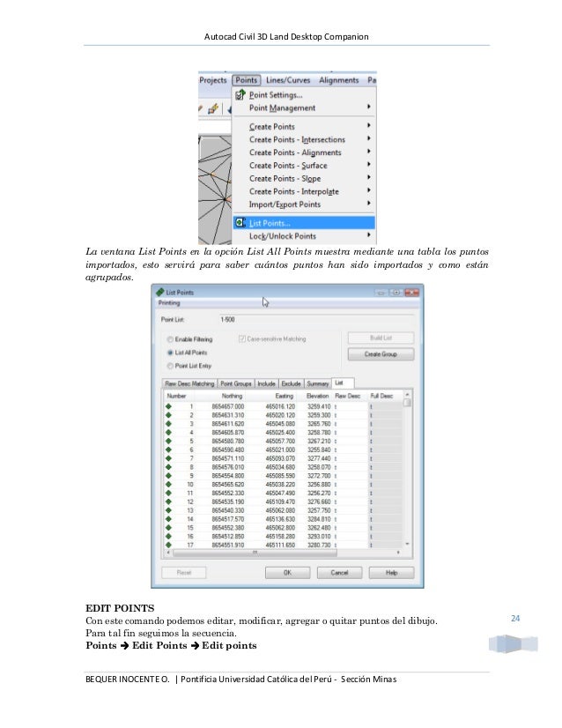
Task: Click green diamond icon of point 3
Action: click(168, 424)
